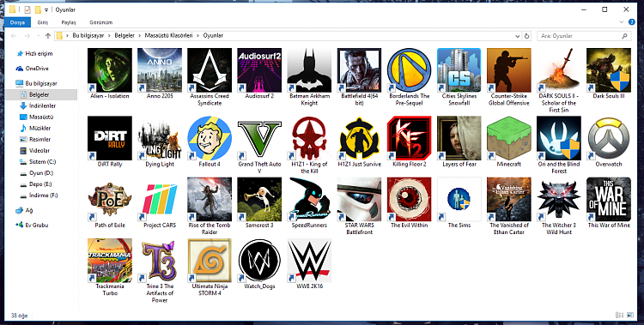Click the Trackmania Turbo shortcut

(110, 261)
